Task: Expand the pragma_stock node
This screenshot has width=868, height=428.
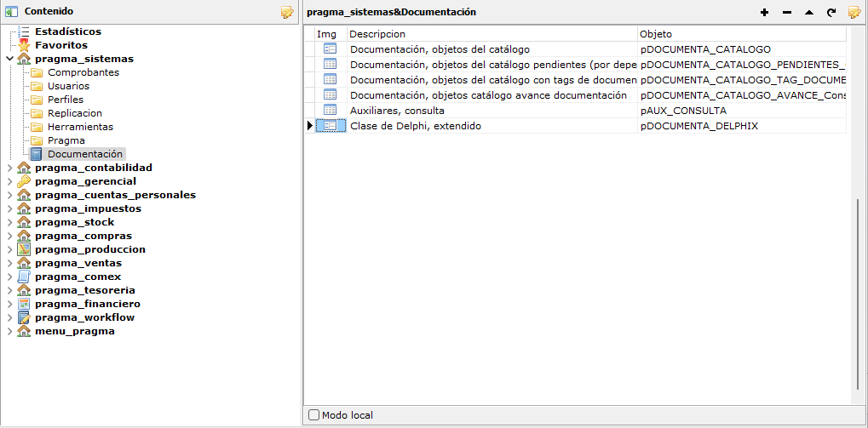Action: click(x=9, y=222)
